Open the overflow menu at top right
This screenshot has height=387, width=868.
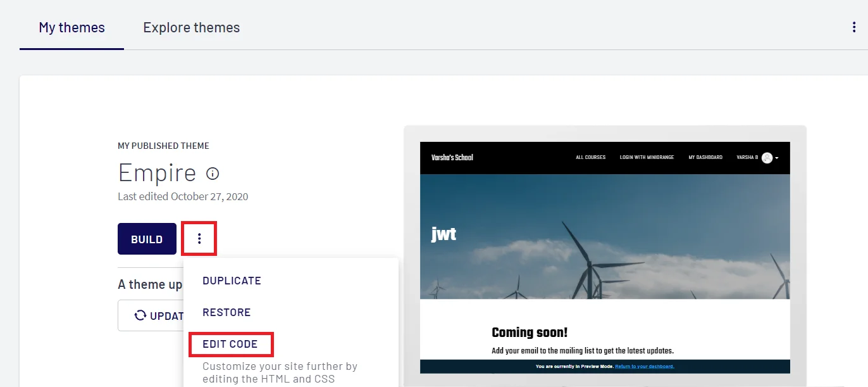(853, 27)
